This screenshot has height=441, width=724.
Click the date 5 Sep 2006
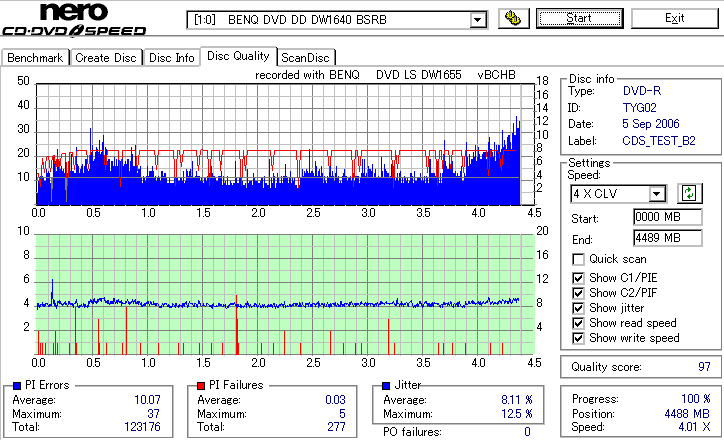pyautogui.click(x=651, y=124)
